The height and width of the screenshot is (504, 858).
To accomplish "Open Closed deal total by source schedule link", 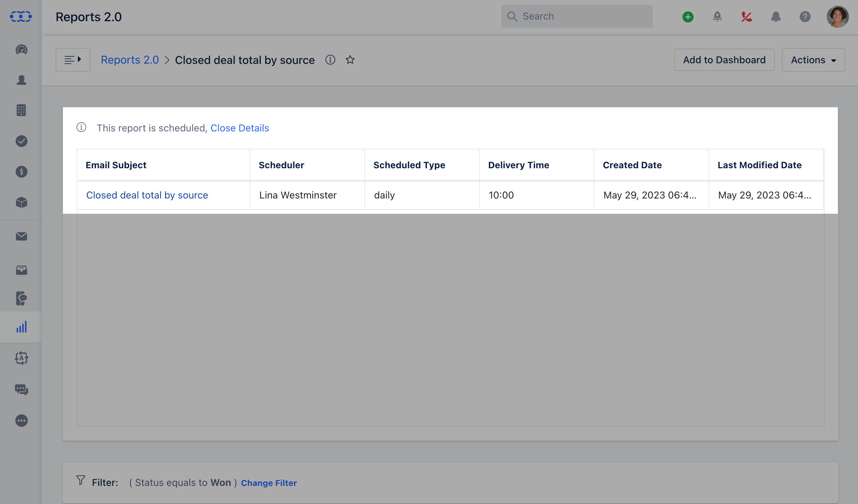I will tap(147, 195).
